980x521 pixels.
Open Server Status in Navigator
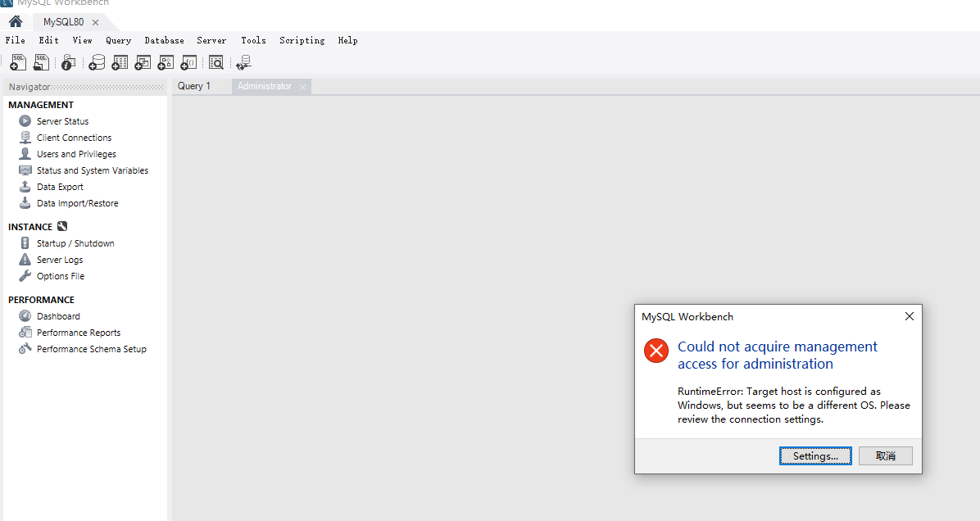pos(62,121)
